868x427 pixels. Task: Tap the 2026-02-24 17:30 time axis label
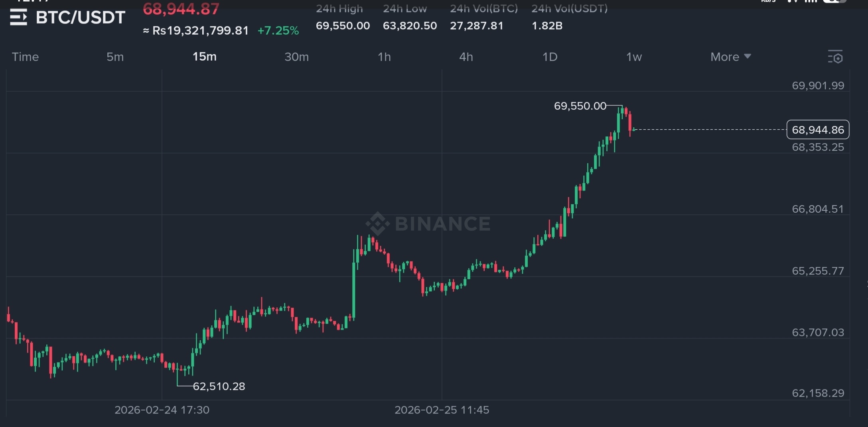click(162, 410)
